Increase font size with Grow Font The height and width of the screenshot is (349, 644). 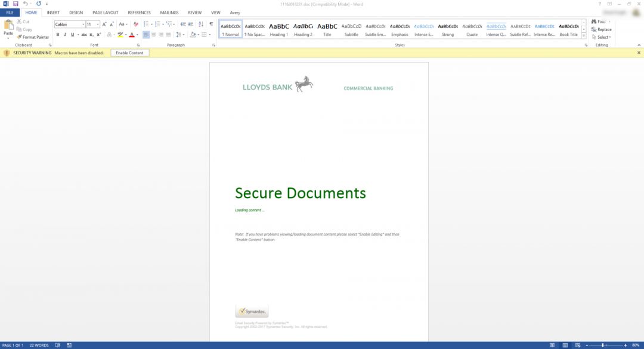104,24
